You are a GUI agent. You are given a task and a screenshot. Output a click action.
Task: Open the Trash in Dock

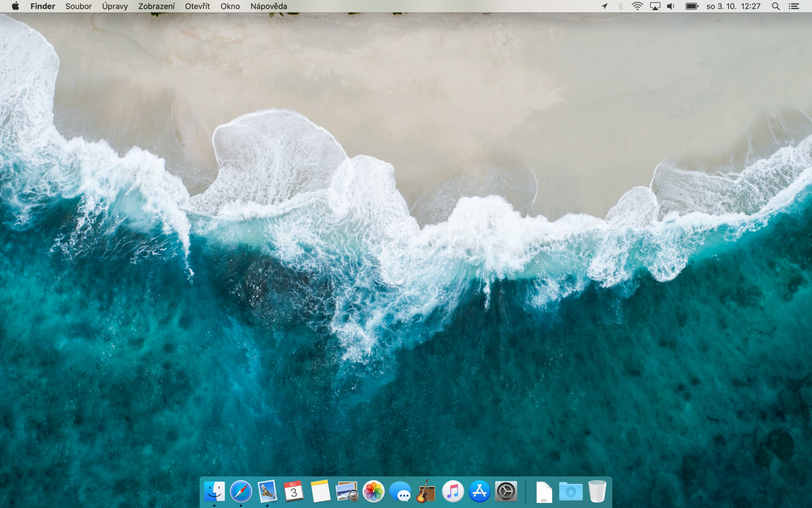tap(597, 491)
